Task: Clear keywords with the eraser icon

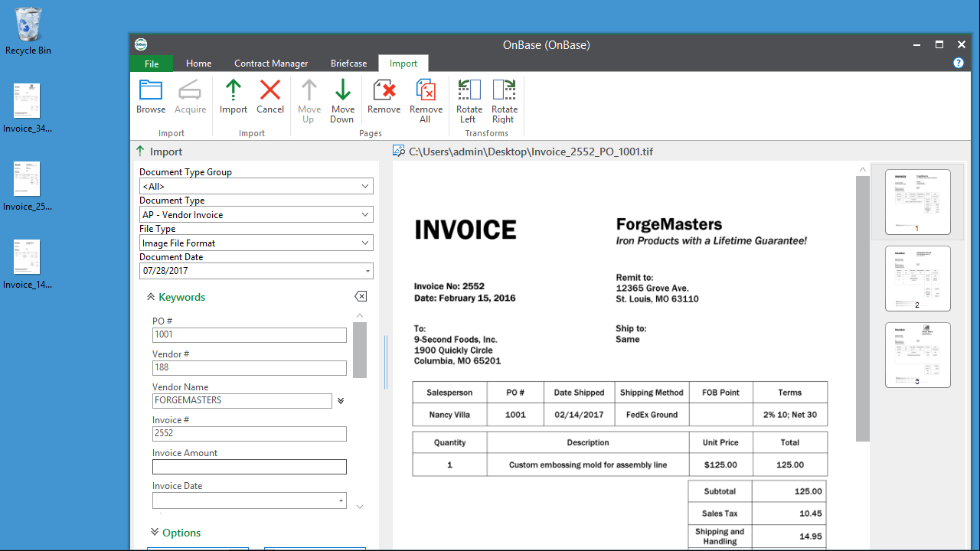Action: click(x=361, y=297)
